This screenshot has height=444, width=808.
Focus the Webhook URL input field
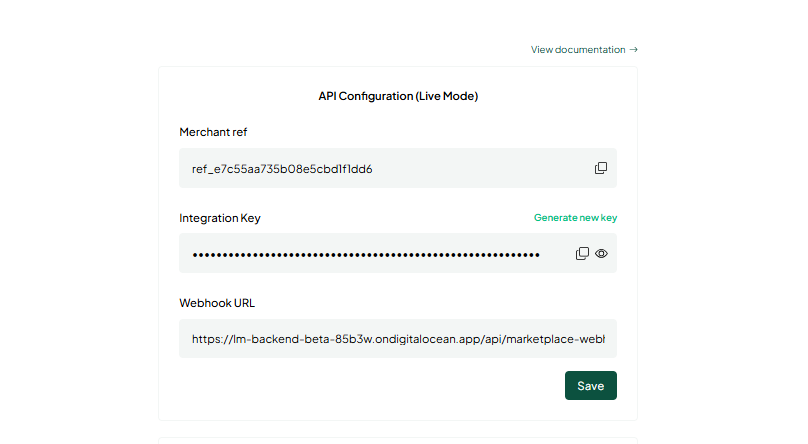point(398,338)
